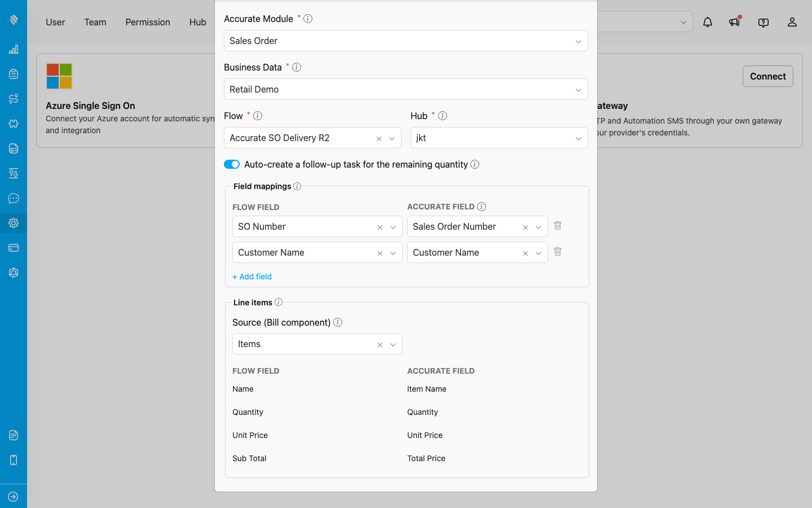
Task: Open the Business Data Retail Demo dropdown
Action: (x=406, y=89)
